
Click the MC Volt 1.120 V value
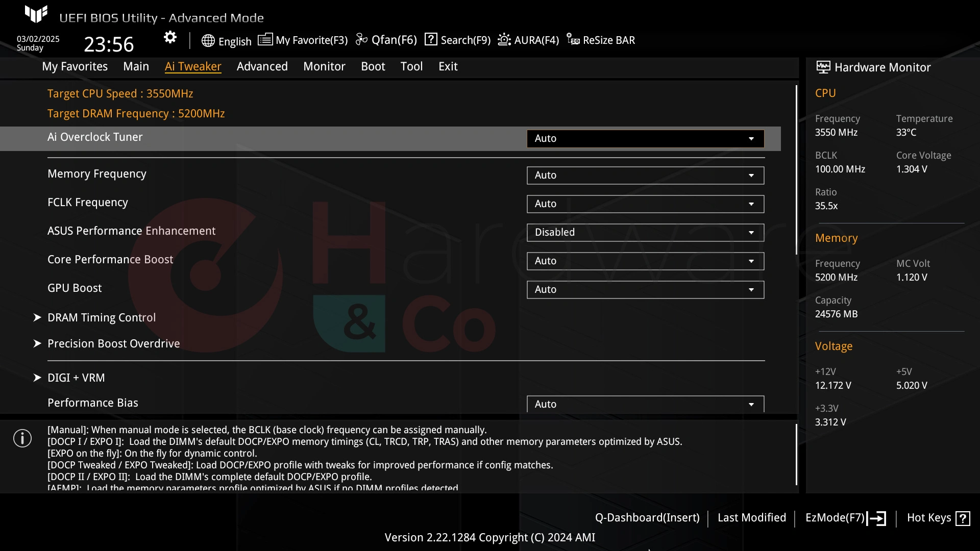pyautogui.click(x=912, y=278)
